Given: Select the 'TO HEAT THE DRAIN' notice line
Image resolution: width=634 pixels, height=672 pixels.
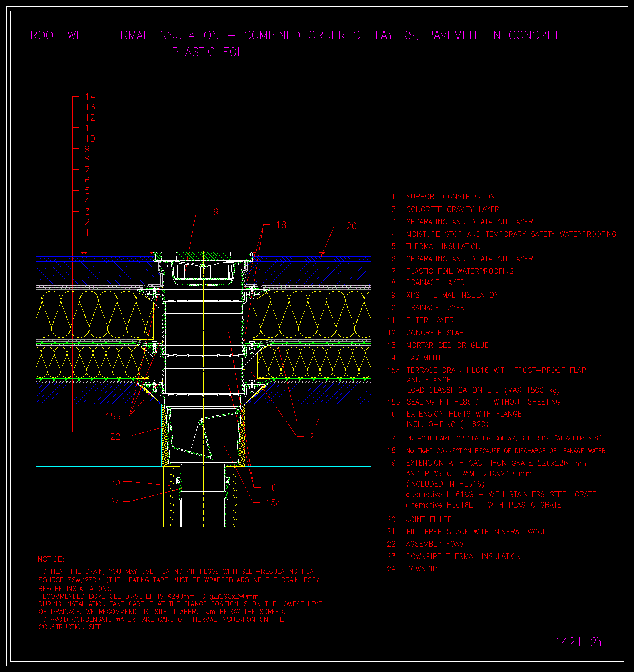Looking at the screenshot, I should (178, 571).
